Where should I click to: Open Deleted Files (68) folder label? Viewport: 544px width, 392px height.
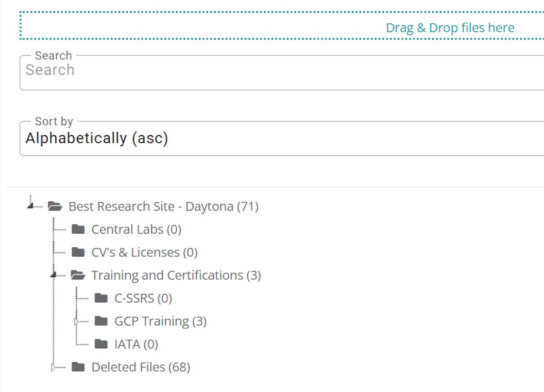pyautogui.click(x=141, y=367)
